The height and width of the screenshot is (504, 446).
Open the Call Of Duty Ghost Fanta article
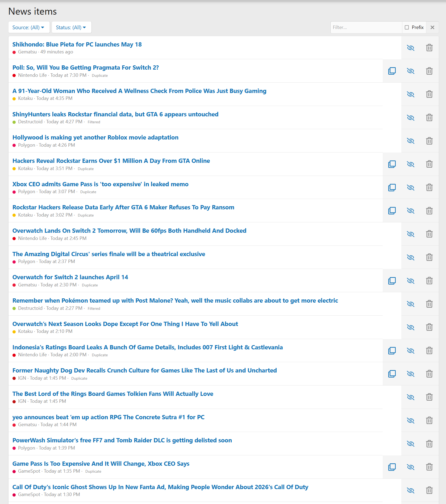coord(160,487)
